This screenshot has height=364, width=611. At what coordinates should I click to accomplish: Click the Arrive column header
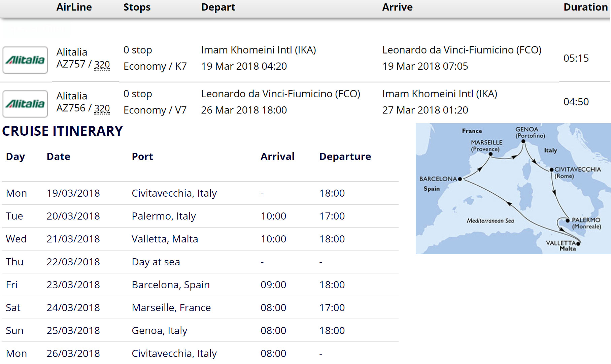coord(397,7)
